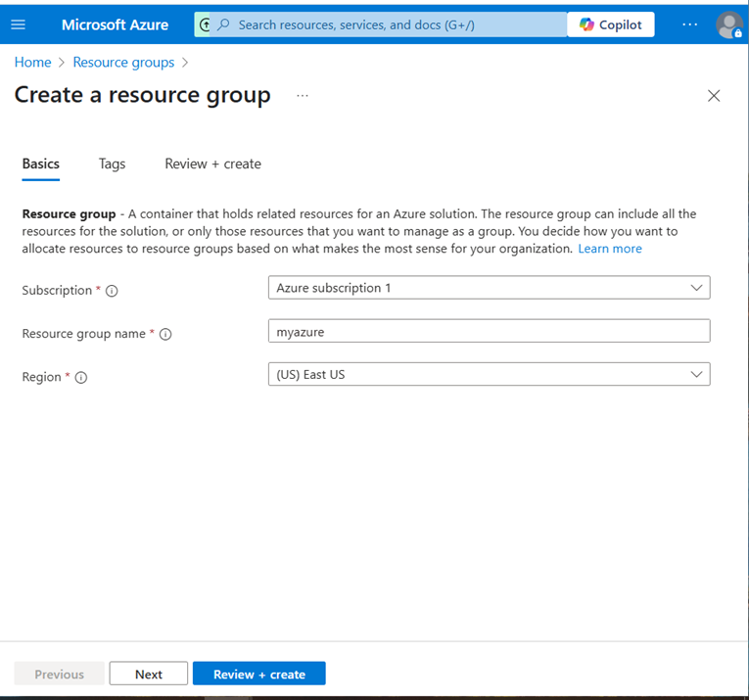Click the myazure resource group name field
Image resolution: width=749 pixels, height=700 pixels.
pos(490,331)
